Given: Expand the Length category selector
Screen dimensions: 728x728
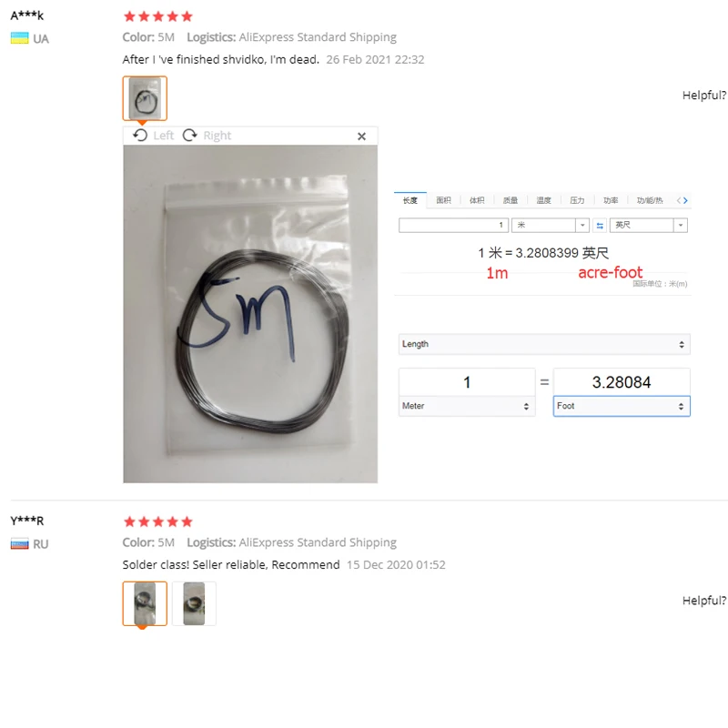Looking at the screenshot, I should (x=544, y=345).
